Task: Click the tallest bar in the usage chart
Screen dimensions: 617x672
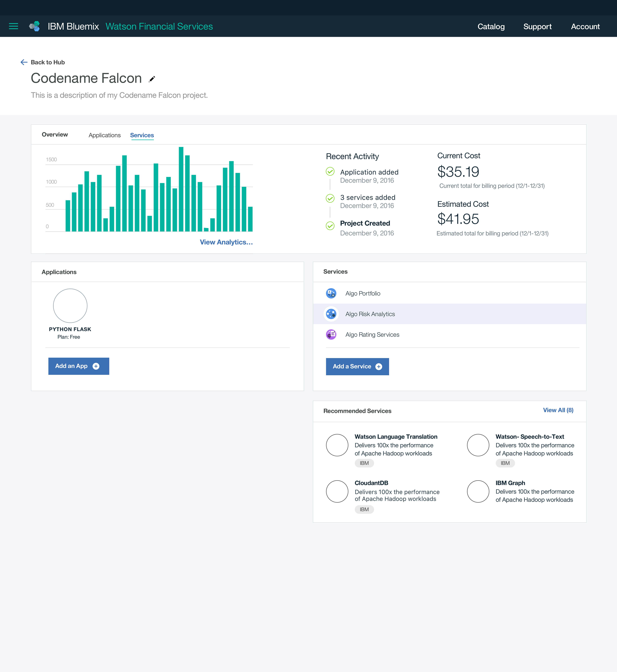Action: [181, 189]
